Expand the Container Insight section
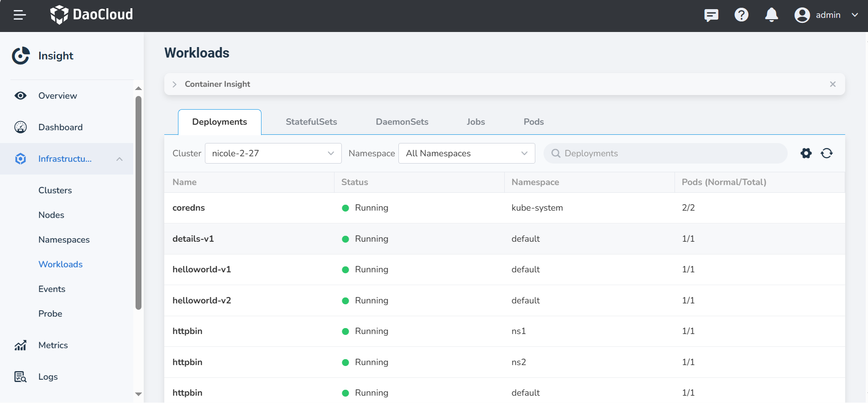The width and height of the screenshot is (868, 403). click(x=174, y=84)
